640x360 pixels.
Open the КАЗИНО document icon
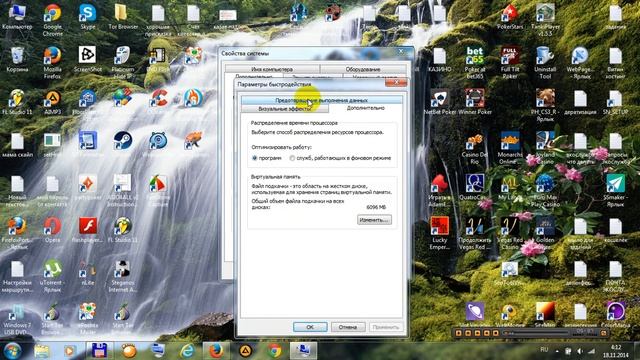click(x=440, y=60)
